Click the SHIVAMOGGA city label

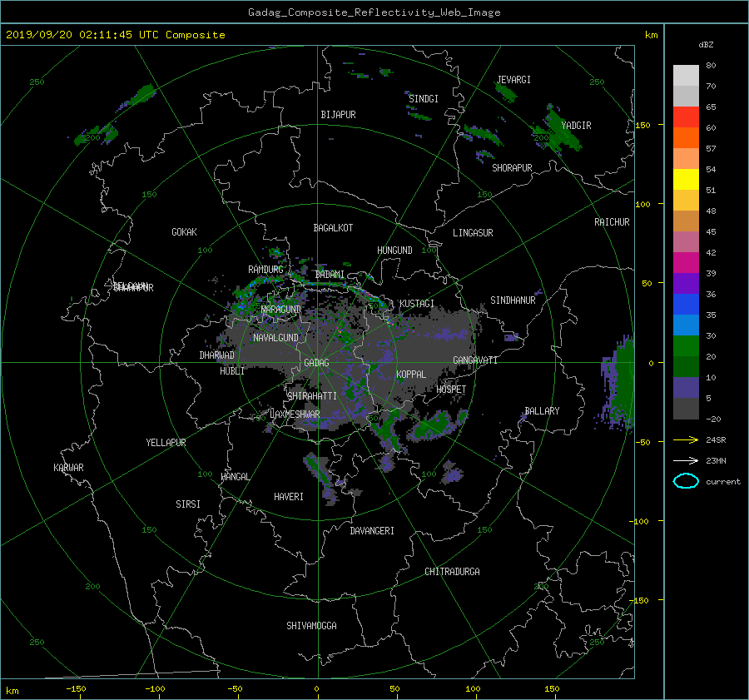311,626
